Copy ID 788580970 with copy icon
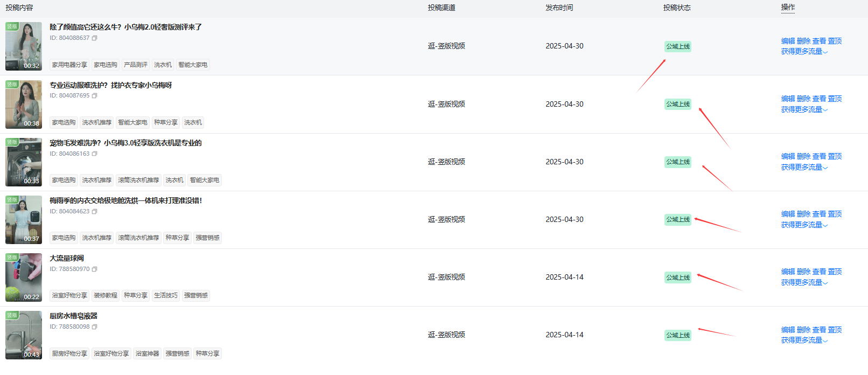This screenshot has width=868, height=375. [x=95, y=269]
